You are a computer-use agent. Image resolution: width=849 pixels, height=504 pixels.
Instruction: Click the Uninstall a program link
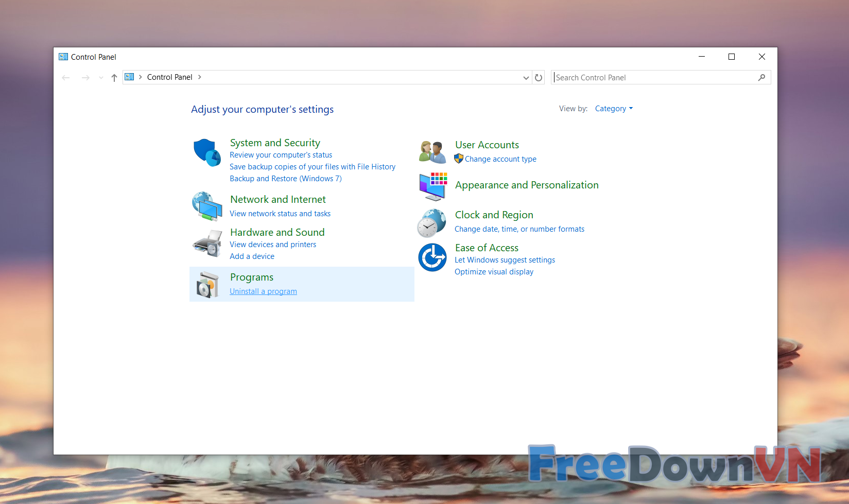click(x=263, y=291)
